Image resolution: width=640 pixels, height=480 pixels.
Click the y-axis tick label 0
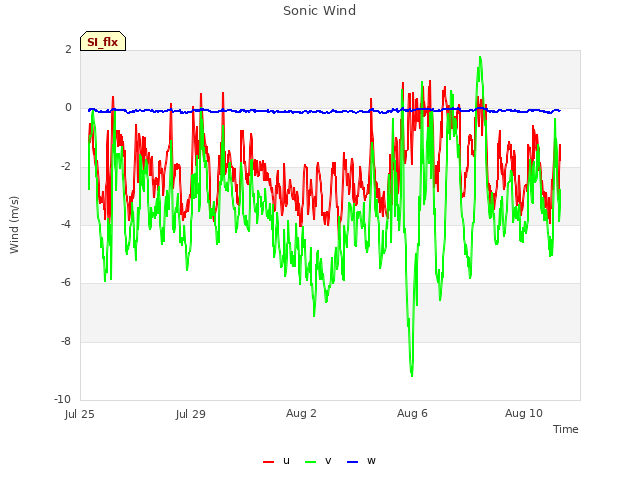[68, 108]
